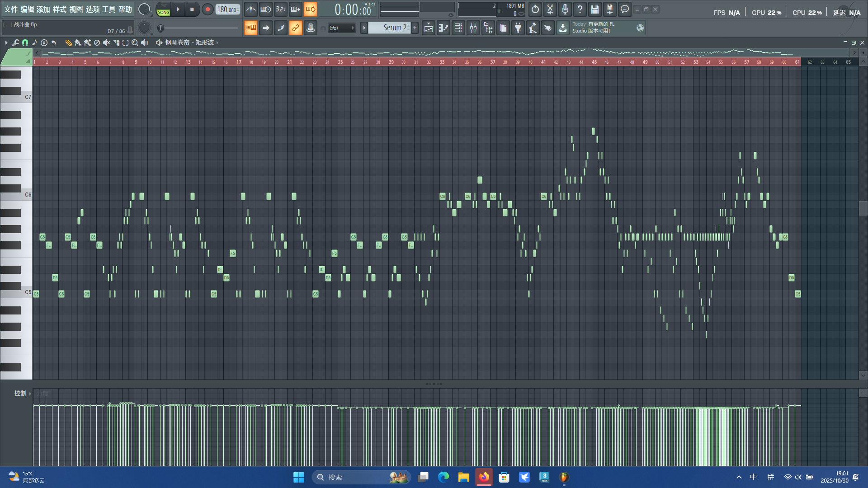Open the channel rack
This screenshot has height=488, width=868.
458,28
